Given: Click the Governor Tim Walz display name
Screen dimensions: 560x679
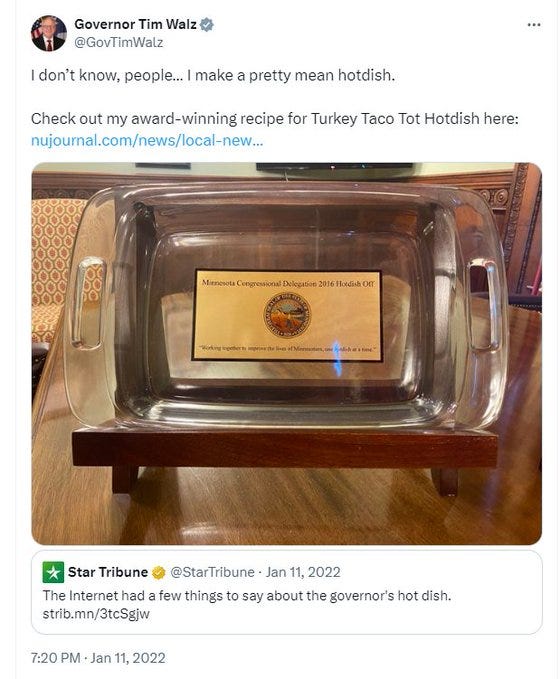Looking at the screenshot, I should 136,24.
